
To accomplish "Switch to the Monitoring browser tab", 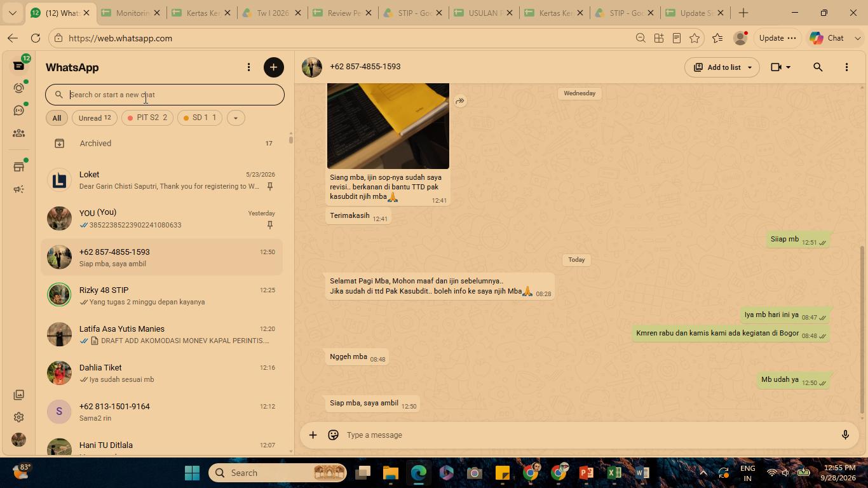I will [131, 13].
